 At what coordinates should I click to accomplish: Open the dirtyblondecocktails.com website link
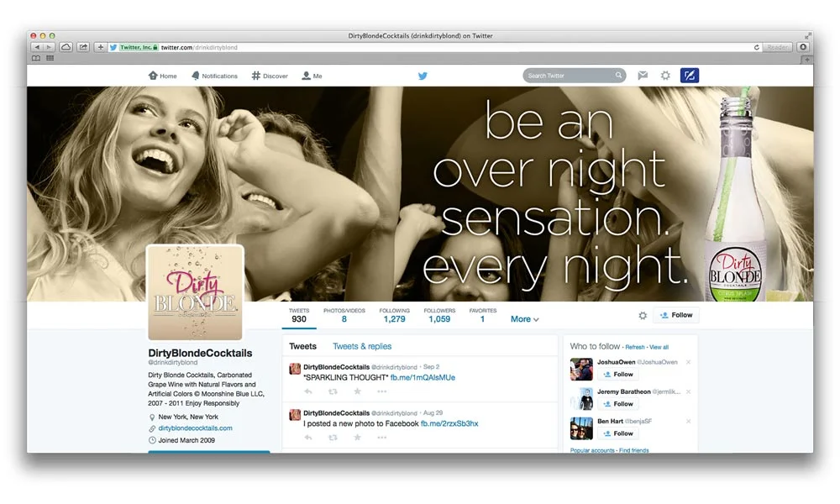pos(195,428)
